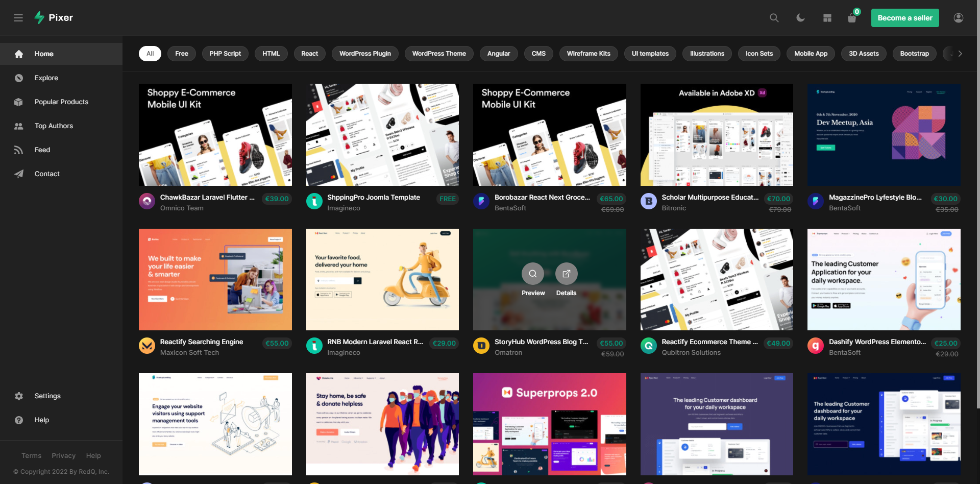Open the Terms footer link
Screen dimensions: 980x484
32,456
